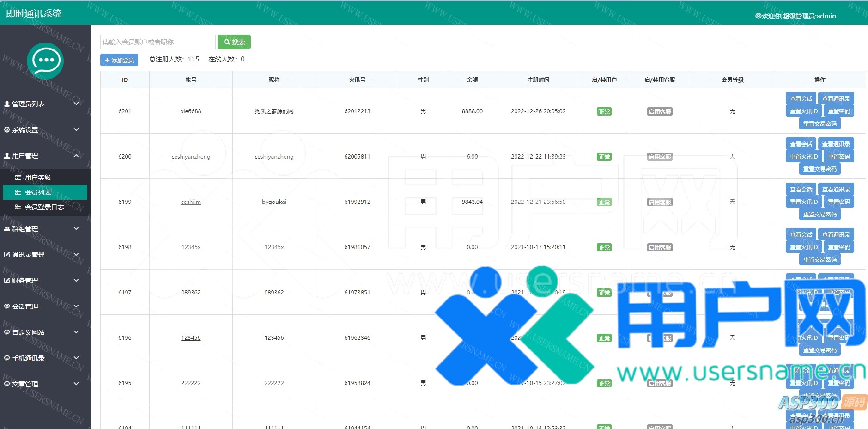Collapse the 用户管理 section chevron
This screenshot has height=429, width=868.
click(76, 156)
